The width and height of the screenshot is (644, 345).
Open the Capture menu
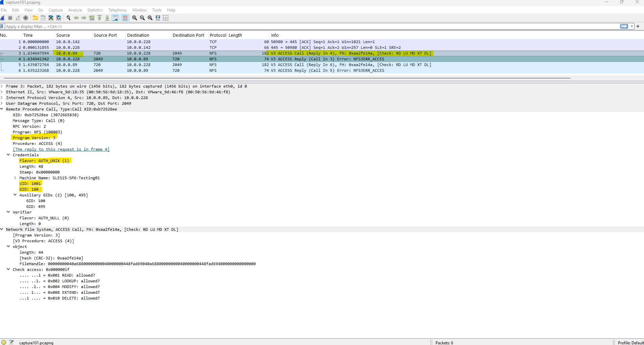pyautogui.click(x=56, y=10)
